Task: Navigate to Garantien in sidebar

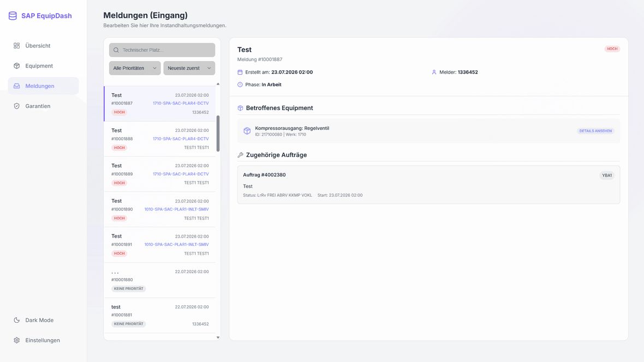Action: pyautogui.click(x=43, y=106)
